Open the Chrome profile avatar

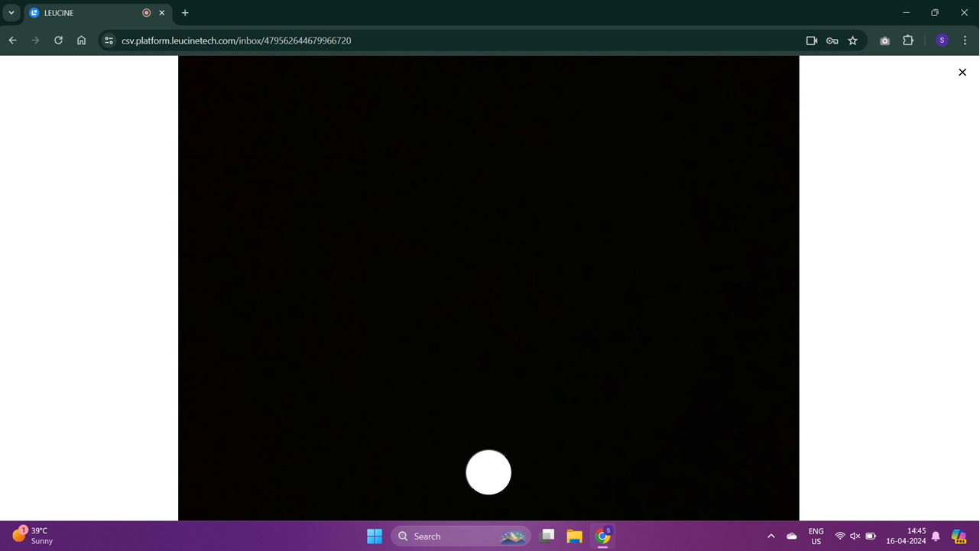[941, 41]
